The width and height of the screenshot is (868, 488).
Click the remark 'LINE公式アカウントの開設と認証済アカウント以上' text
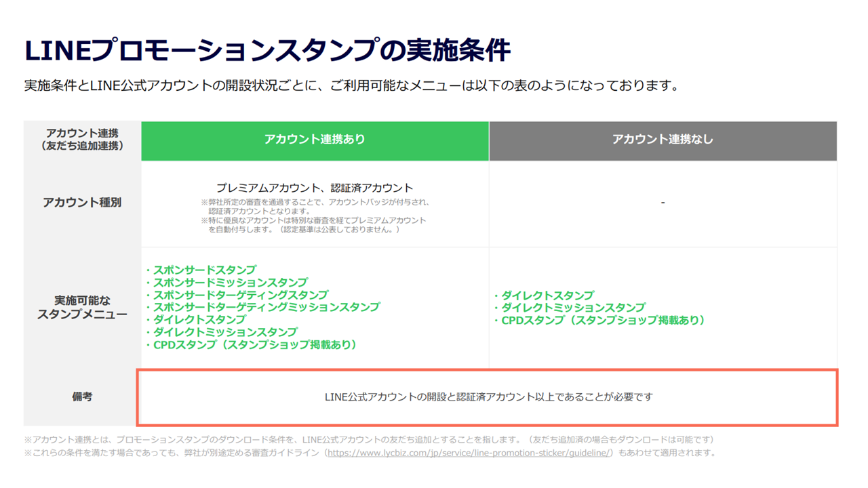point(488,397)
